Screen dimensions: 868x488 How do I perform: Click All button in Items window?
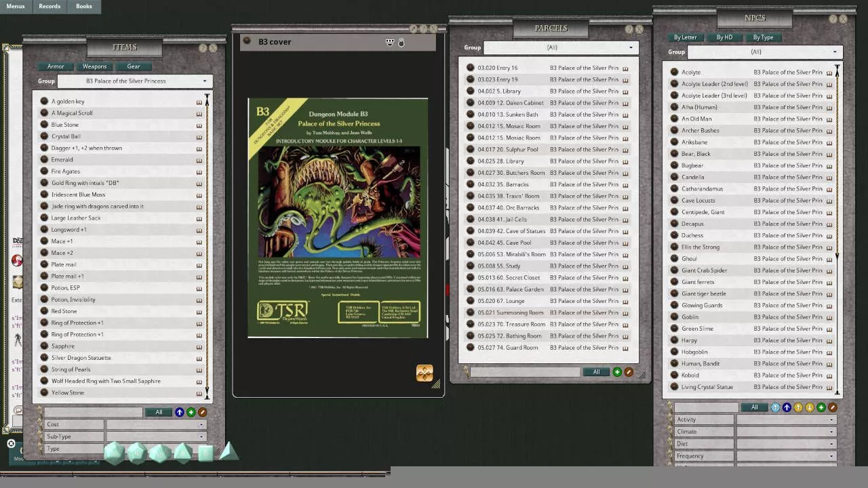pos(159,412)
